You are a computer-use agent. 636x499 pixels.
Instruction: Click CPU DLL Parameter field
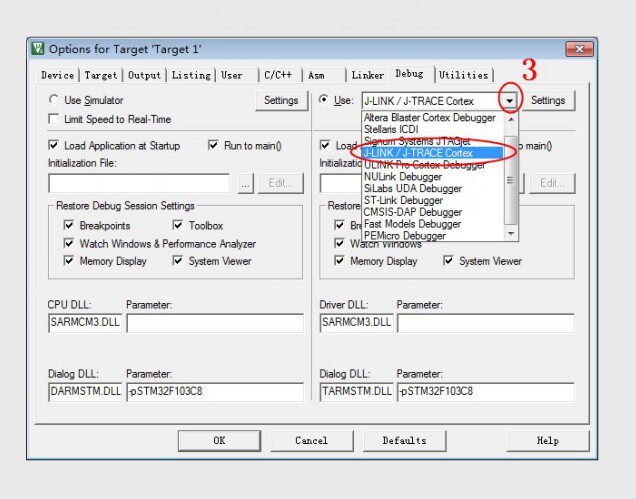215,323
